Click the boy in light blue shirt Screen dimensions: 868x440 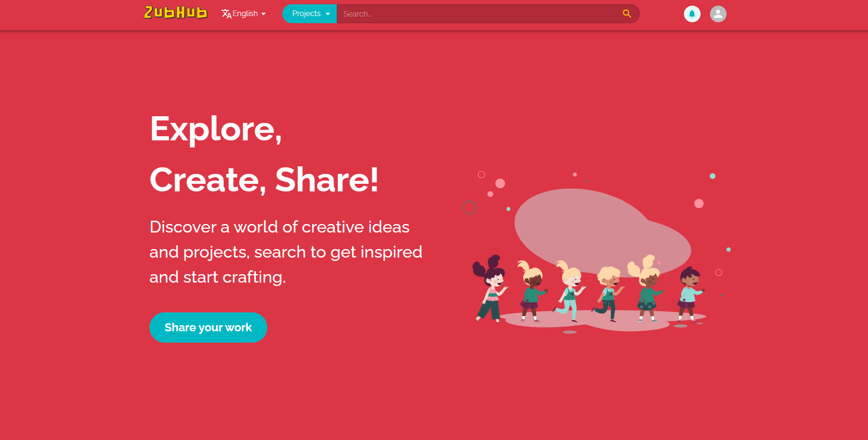690,294
